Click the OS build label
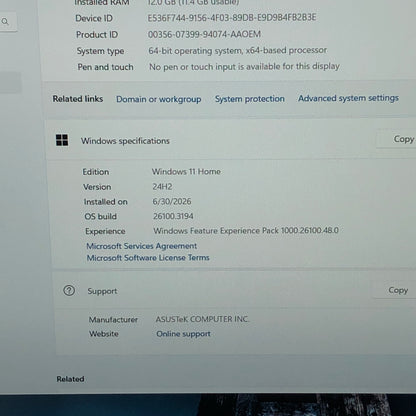416x416 pixels. (101, 216)
